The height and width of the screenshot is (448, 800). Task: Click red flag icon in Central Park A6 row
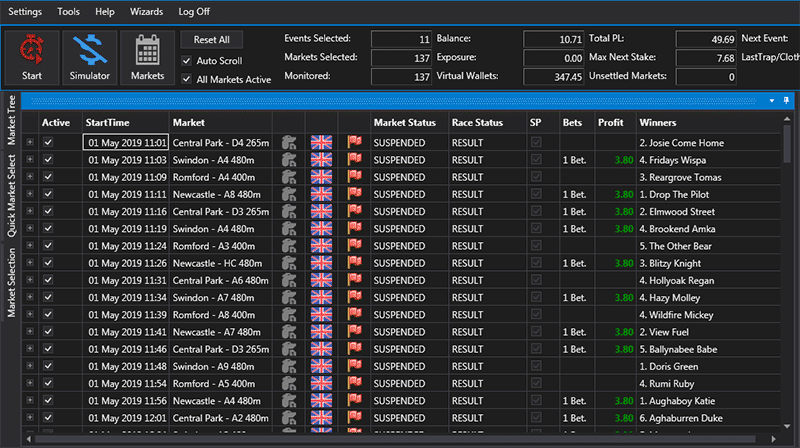[355, 280]
